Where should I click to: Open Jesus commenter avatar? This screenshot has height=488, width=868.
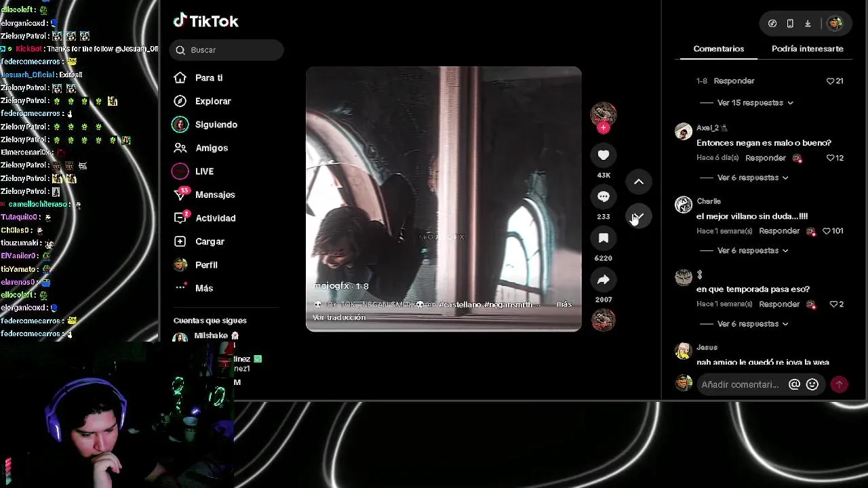(x=684, y=351)
